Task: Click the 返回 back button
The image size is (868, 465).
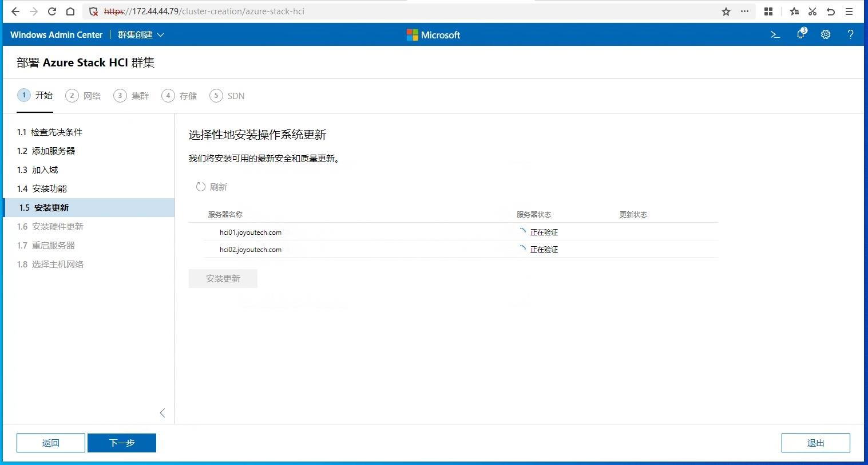Action: [51, 443]
